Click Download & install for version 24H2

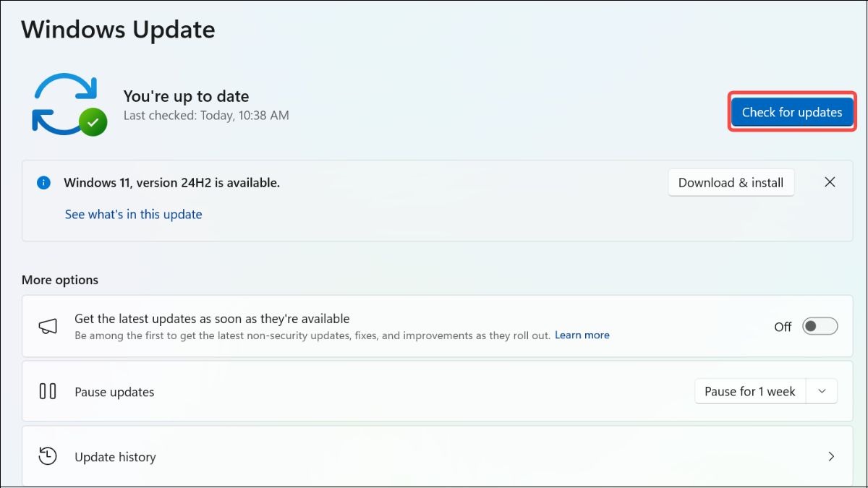(x=731, y=183)
